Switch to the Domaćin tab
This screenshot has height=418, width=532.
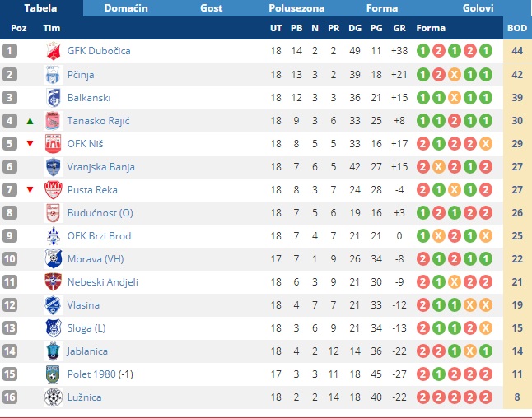pos(125,8)
